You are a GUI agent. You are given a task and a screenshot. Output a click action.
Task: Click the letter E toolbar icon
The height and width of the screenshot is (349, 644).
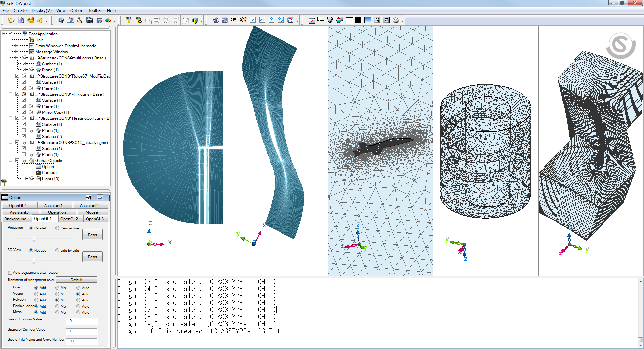pyautogui.click(x=386, y=20)
